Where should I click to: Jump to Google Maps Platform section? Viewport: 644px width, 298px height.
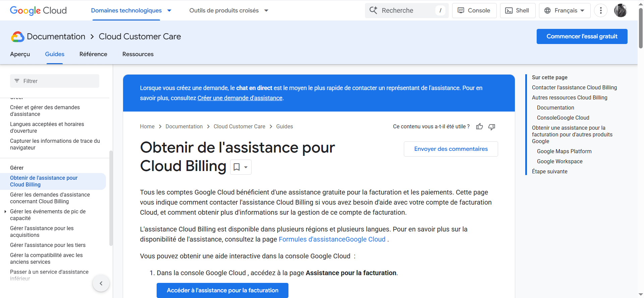(564, 151)
